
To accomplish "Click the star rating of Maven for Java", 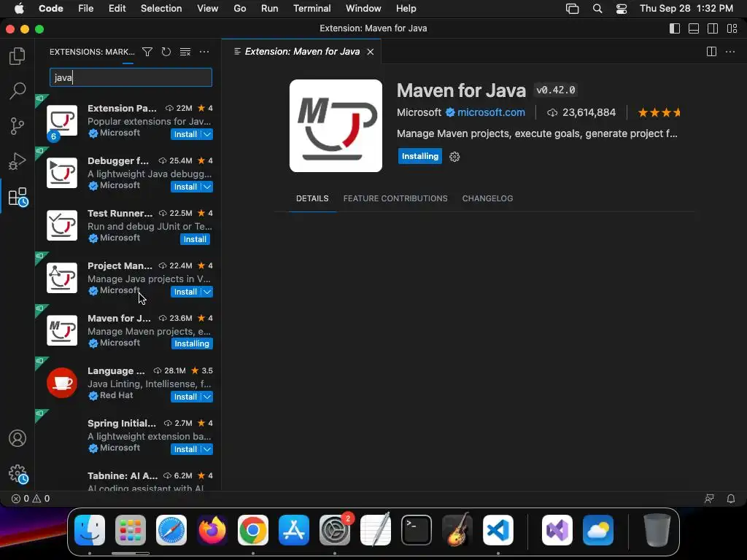I will pos(659,113).
